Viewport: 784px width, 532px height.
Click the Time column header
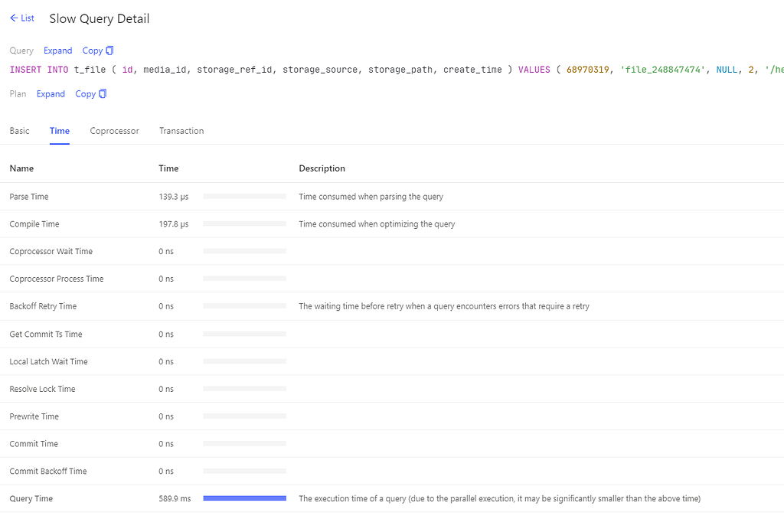click(168, 168)
